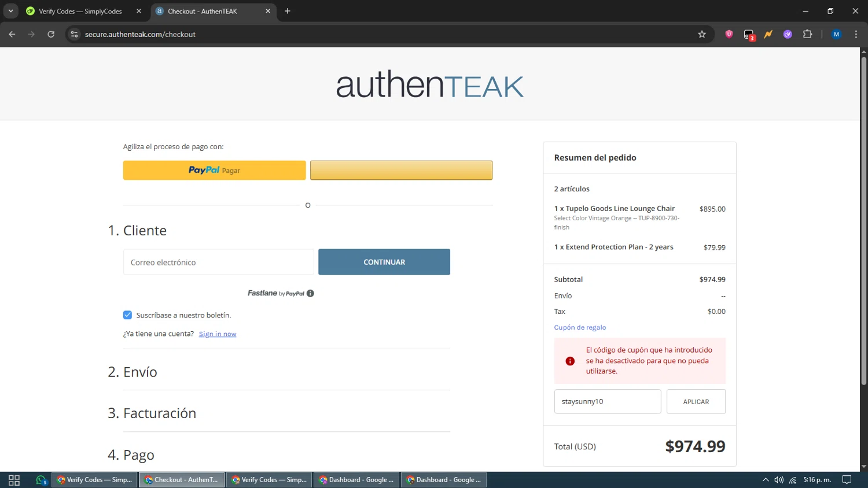Screen dimensions: 868x488
Task: Click the authenTEAK logo
Action: click(430, 84)
